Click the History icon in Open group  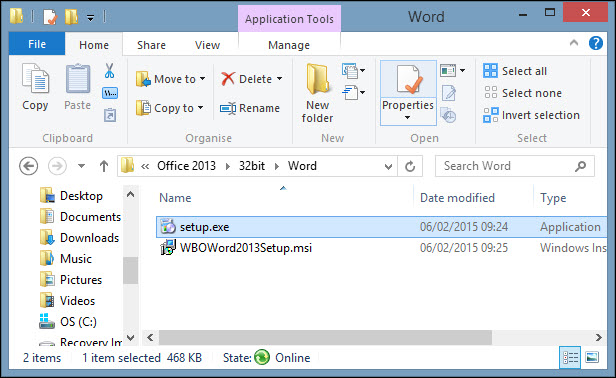pyautogui.click(x=448, y=115)
